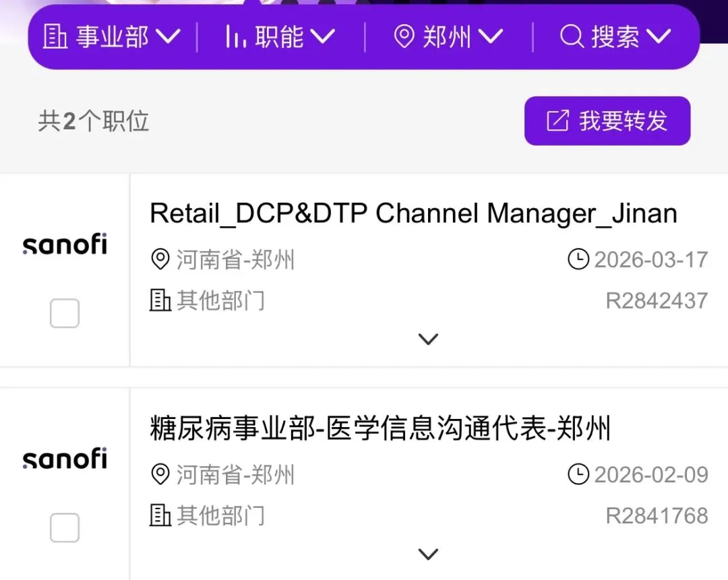
Task: Click the 我要转发 forward button
Action: tap(607, 121)
